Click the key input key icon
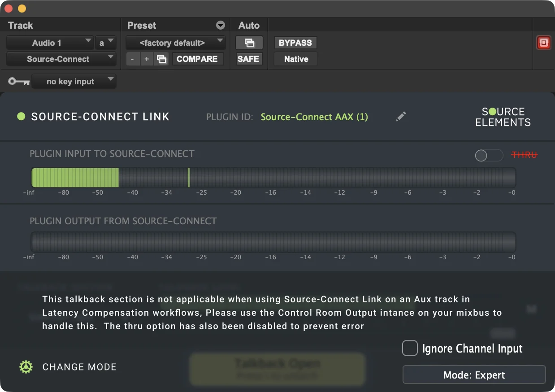 [19, 82]
